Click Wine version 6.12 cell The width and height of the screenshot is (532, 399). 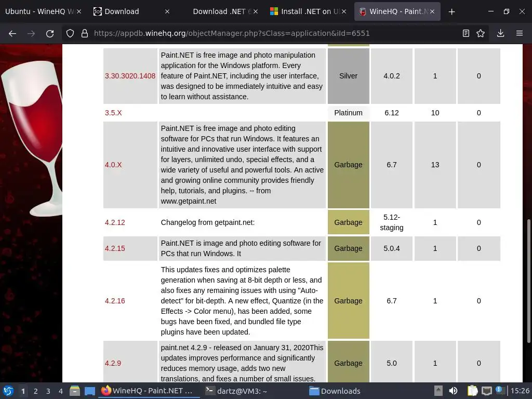(392, 113)
